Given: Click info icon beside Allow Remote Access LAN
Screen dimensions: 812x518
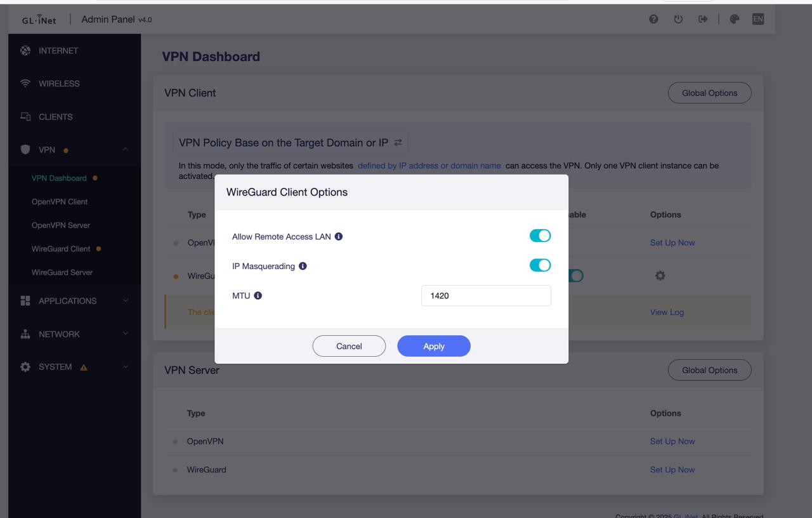Looking at the screenshot, I should tap(339, 237).
